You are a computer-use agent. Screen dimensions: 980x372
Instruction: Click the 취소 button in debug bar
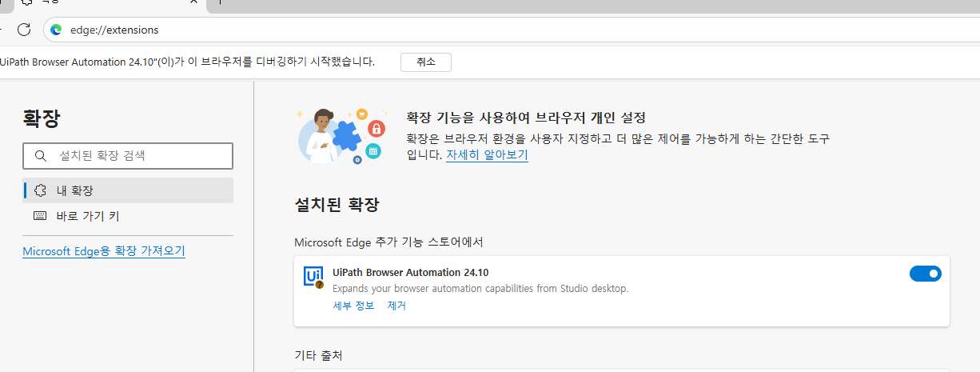click(426, 62)
